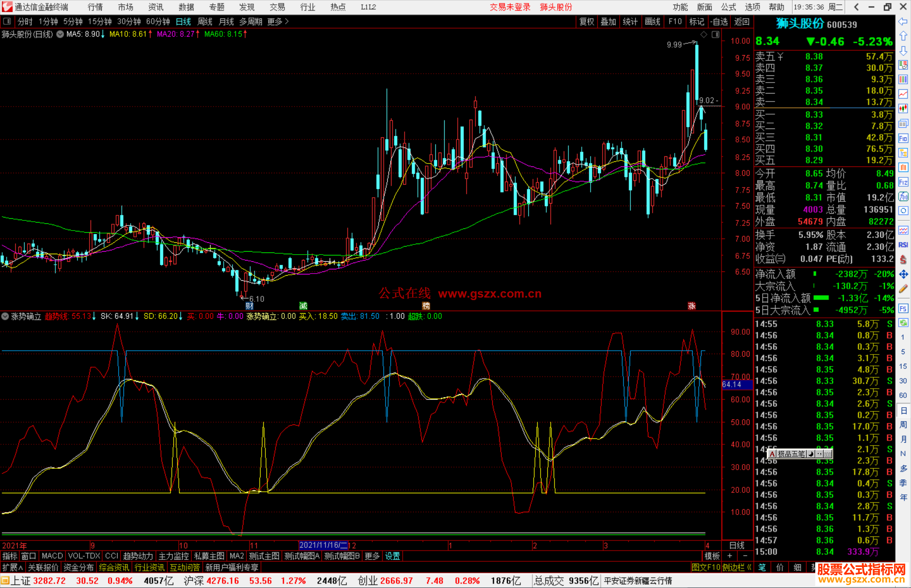This screenshot has height=588, width=911.
Task: Toggle the MA indicator settings circle icon
Action: coord(60,34)
